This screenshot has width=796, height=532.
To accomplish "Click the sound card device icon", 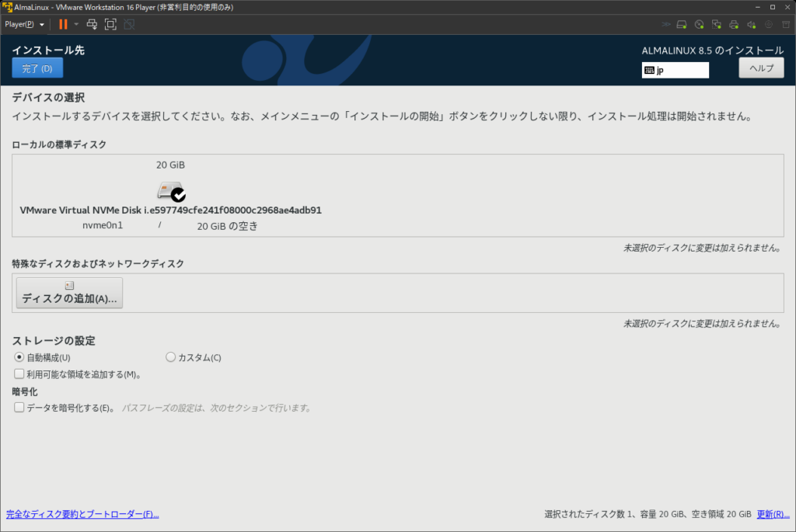I will coord(752,24).
